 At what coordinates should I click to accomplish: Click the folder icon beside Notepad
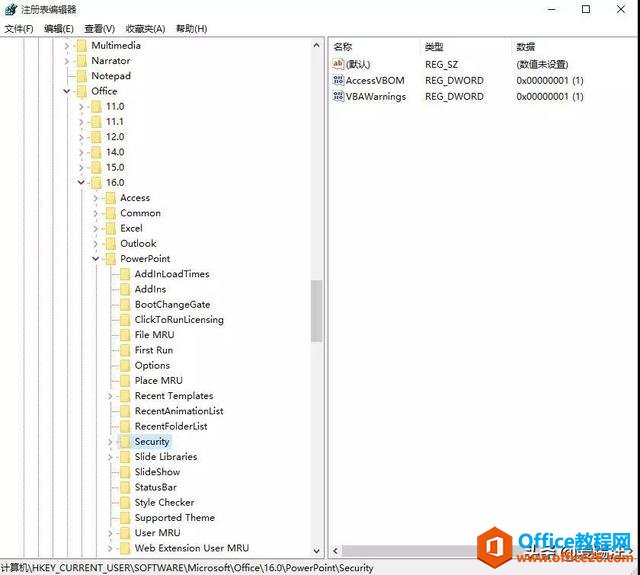(82, 76)
